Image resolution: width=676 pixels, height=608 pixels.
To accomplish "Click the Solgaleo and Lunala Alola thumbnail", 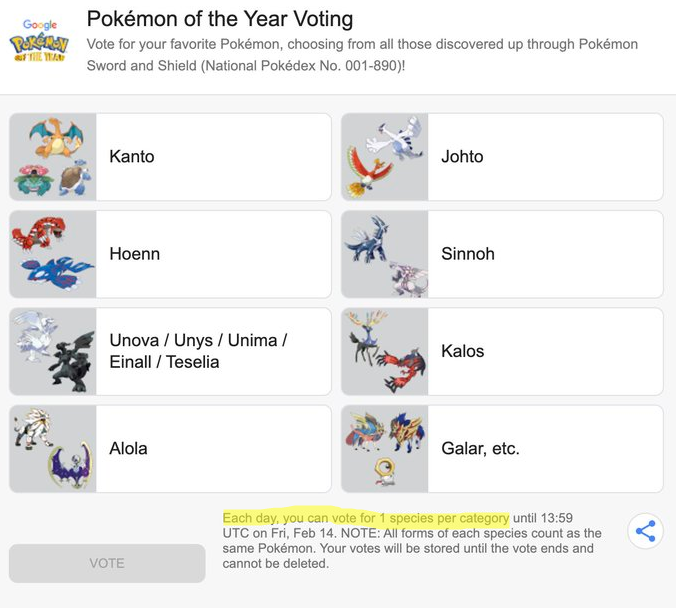I will [53, 449].
